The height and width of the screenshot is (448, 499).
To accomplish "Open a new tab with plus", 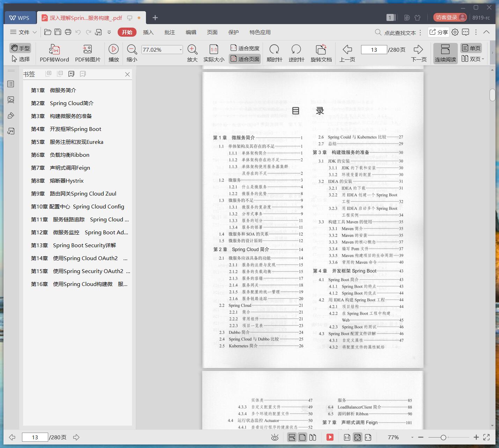I will click(155, 17).
